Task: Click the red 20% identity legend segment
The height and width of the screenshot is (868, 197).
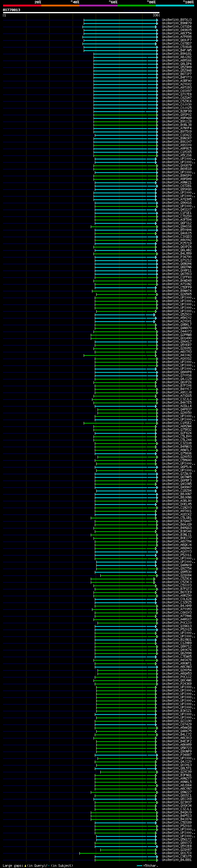Action: [22, 6]
